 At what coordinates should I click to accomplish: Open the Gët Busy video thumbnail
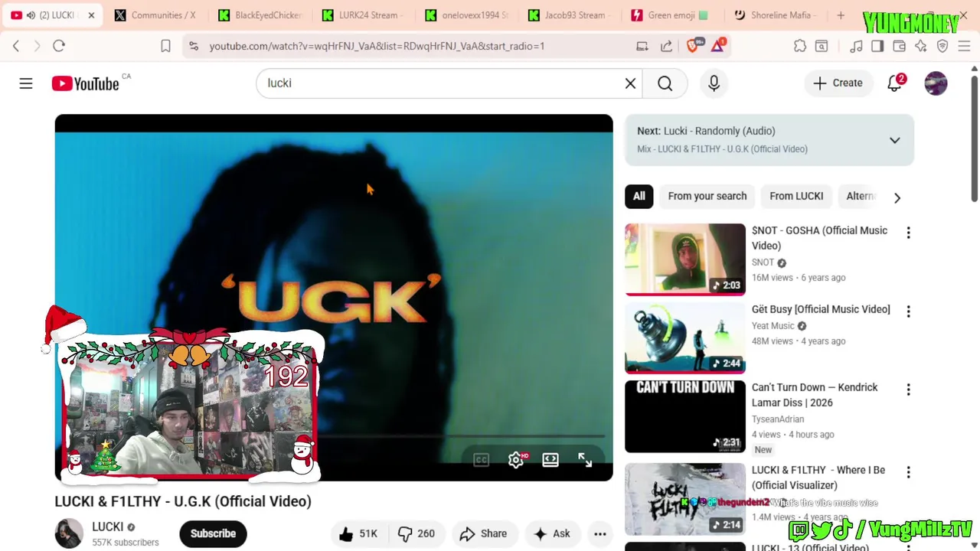pyautogui.click(x=684, y=338)
